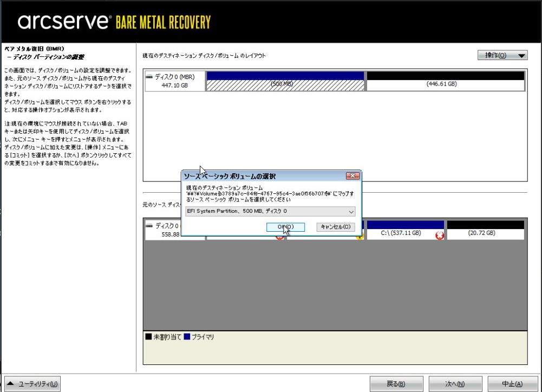Click the 戻る(B) button
542x392 pixels.
[x=396, y=384]
